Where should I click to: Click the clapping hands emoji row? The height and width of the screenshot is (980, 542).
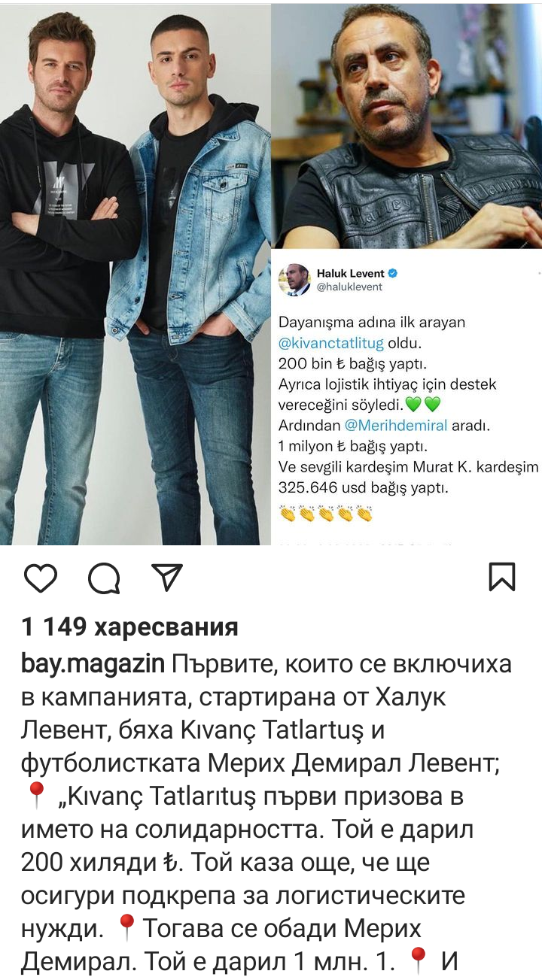326,514
